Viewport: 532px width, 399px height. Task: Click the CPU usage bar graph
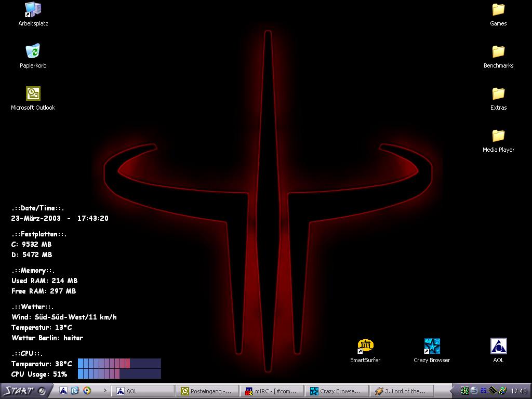point(119,374)
